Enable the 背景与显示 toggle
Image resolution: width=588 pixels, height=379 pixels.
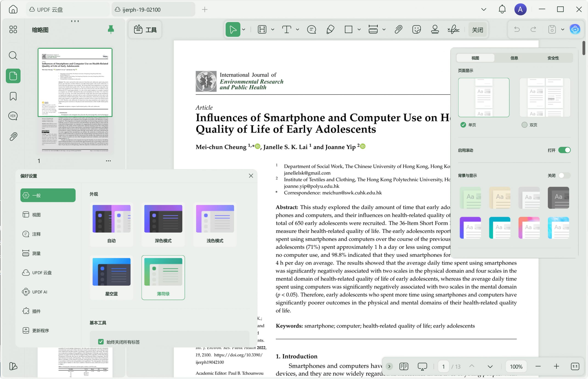click(x=564, y=175)
